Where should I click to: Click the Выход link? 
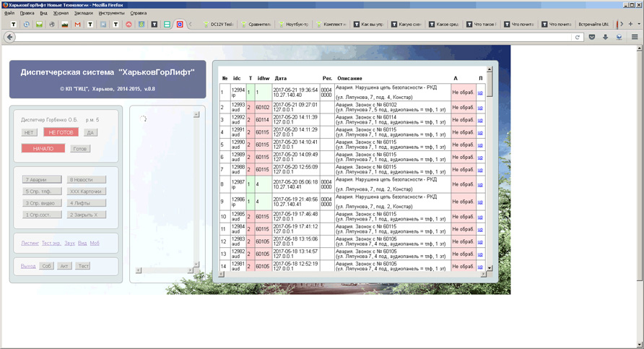pyautogui.click(x=28, y=266)
